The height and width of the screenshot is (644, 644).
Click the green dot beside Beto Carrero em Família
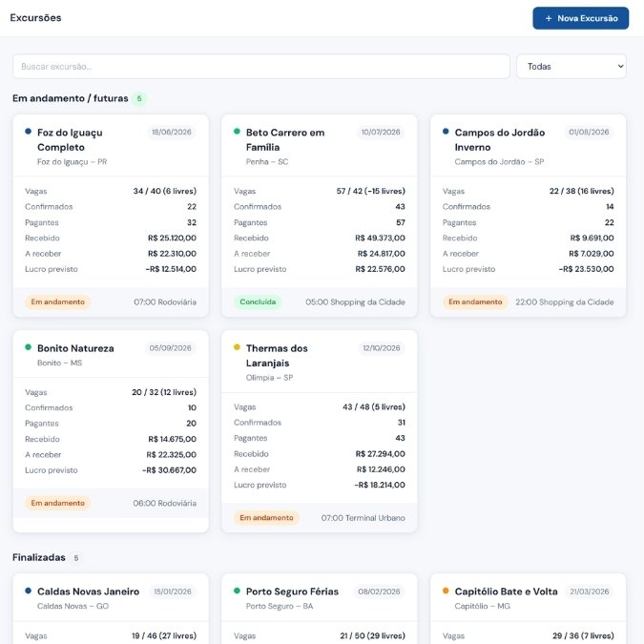pos(237,132)
